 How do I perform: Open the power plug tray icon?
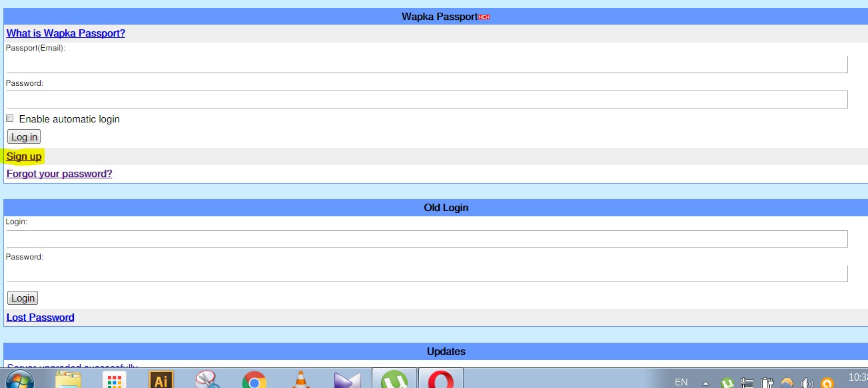tap(767, 383)
